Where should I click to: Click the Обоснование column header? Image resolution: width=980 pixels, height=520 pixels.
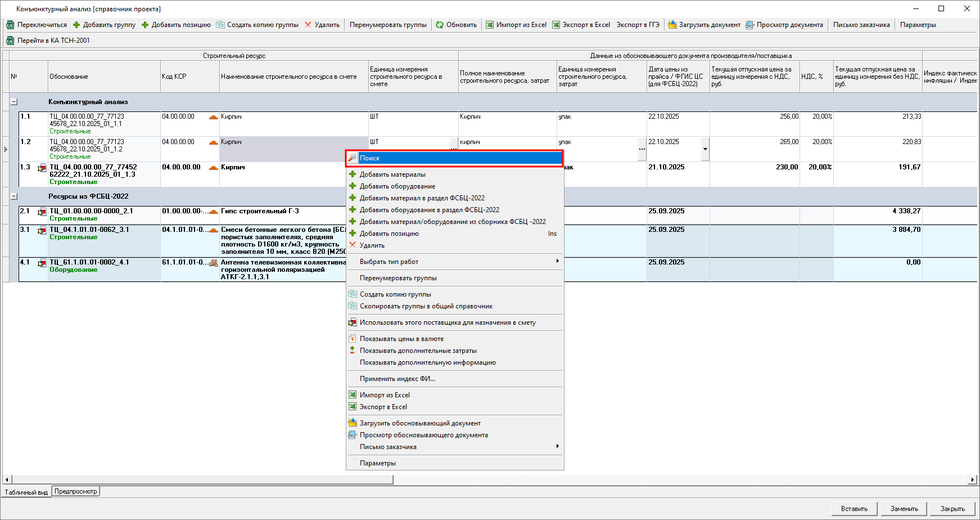click(x=104, y=77)
